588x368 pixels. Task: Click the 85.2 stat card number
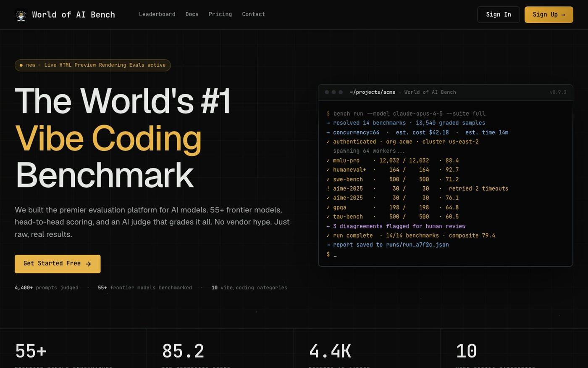point(183,351)
